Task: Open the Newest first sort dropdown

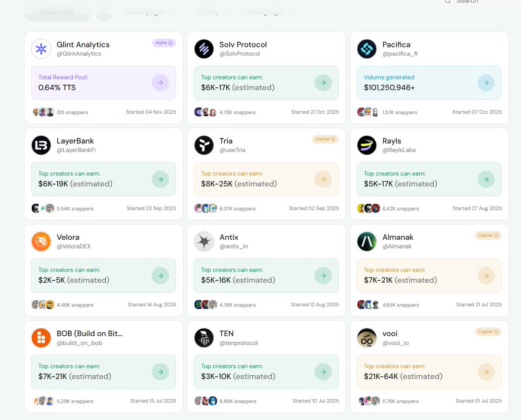Action: 57,13
